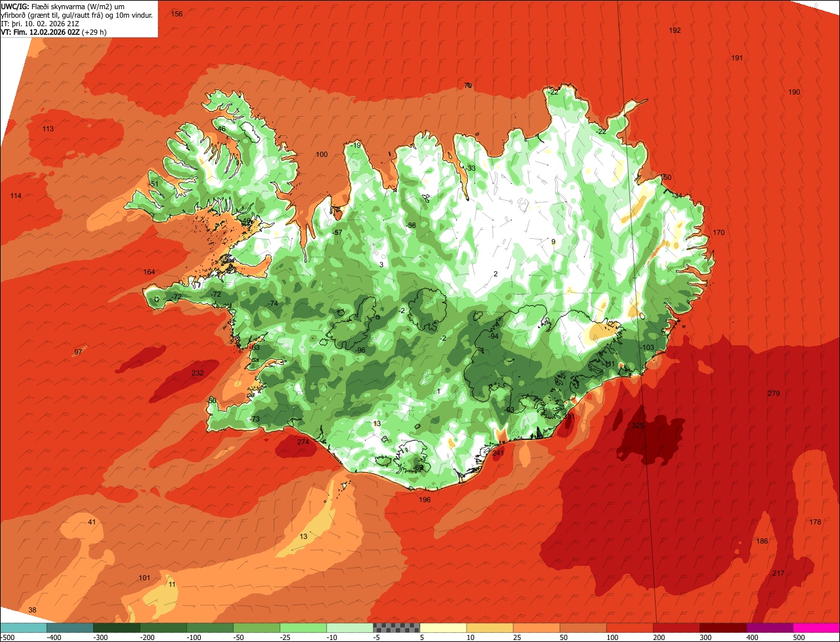Click the red 200 to 300 legend swatch
The width and height of the screenshot is (840, 642).
point(676,628)
